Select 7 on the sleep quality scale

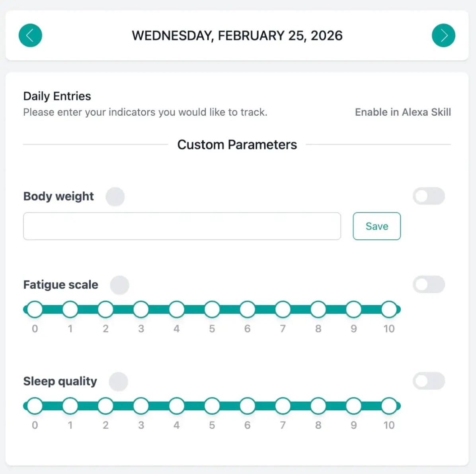[283, 405]
